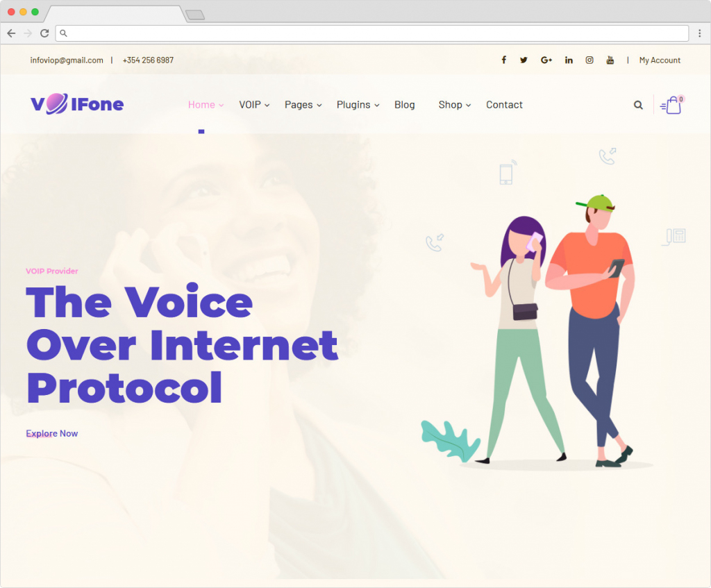Follow the Explore Now link
The height and width of the screenshot is (588, 711).
pos(51,433)
